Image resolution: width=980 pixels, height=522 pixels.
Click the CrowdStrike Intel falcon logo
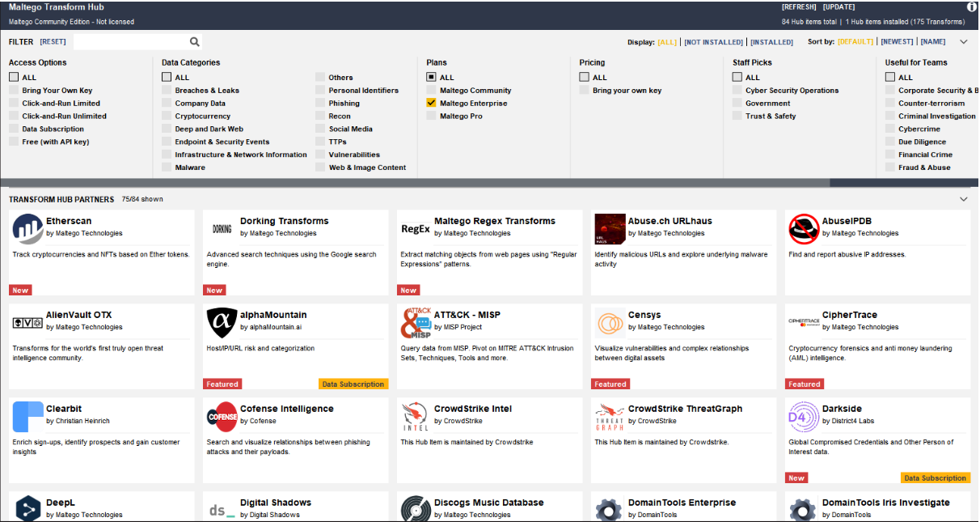click(416, 417)
